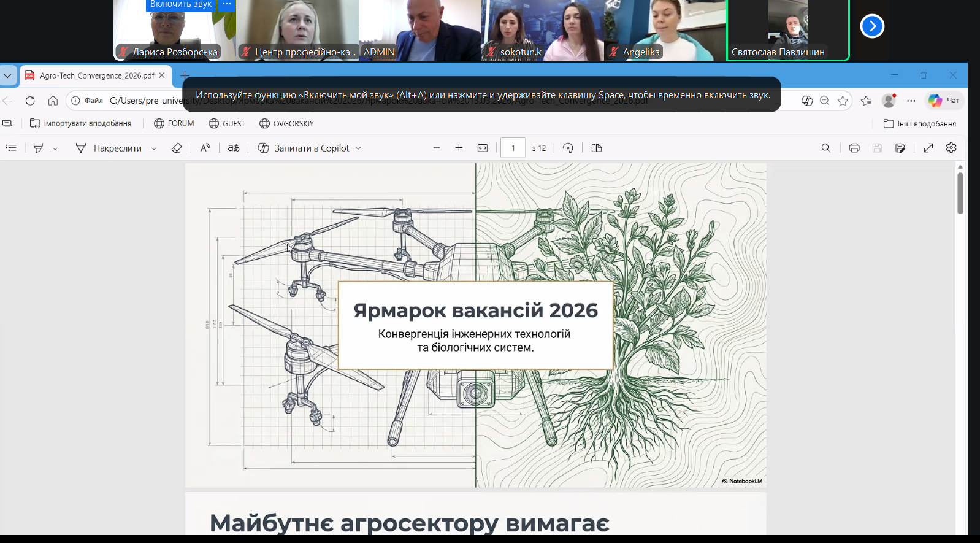Toggle fit to width view

pyautogui.click(x=483, y=148)
